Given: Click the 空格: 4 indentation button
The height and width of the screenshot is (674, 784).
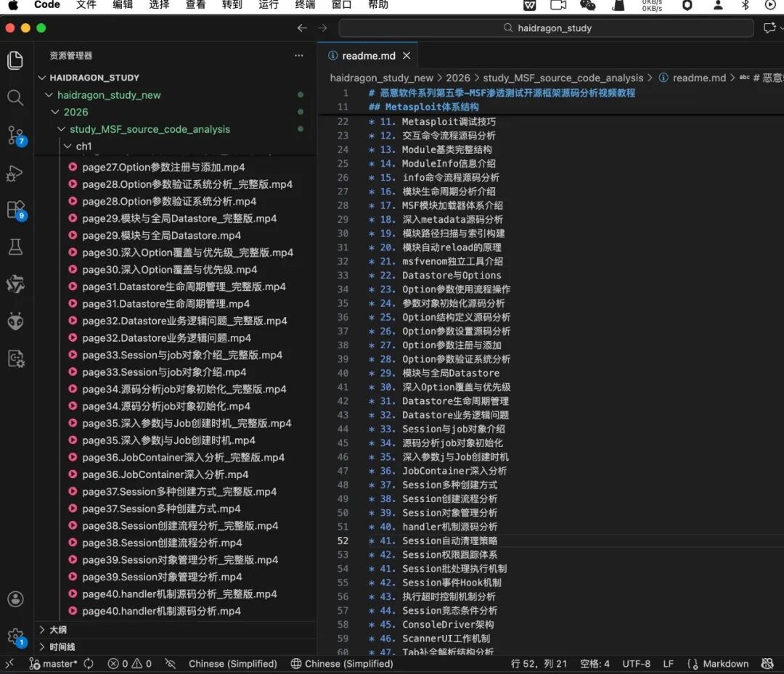Looking at the screenshot, I should [x=595, y=664].
